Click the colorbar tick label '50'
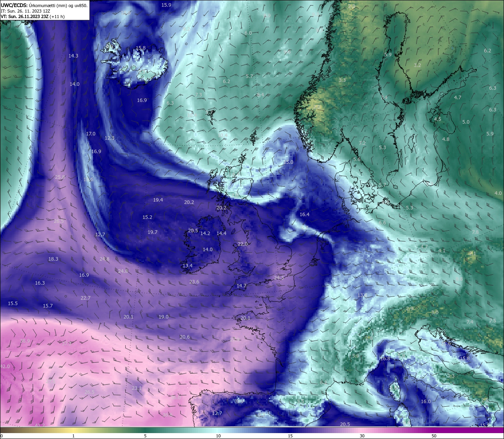 pos(434,436)
